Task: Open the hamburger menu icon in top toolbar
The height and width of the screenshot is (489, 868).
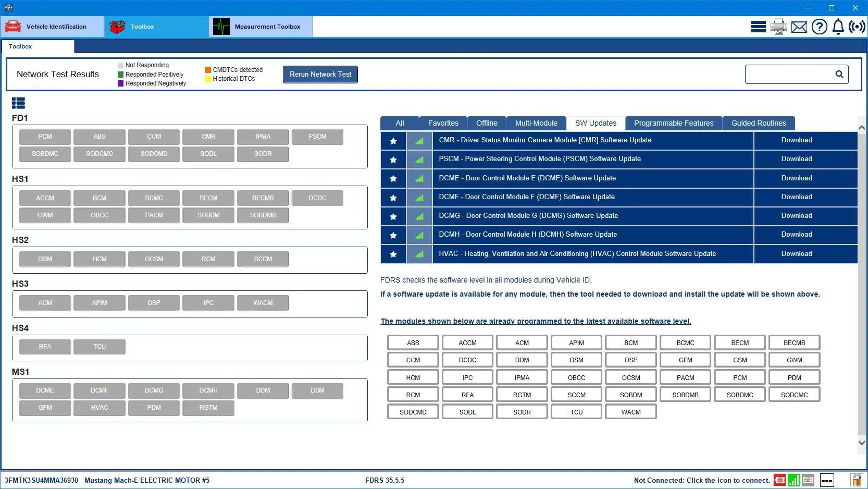Action: pyautogui.click(x=758, y=27)
